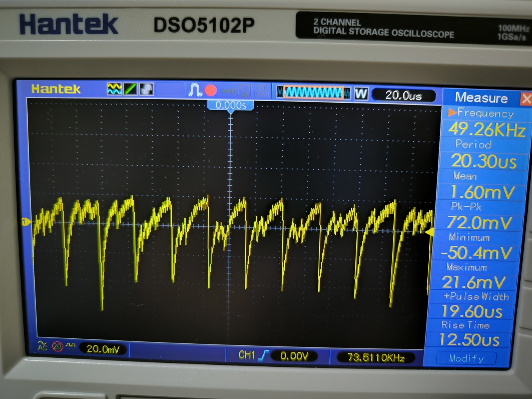Click the AC coupling icon at bottom left
Viewport: 532px width, 399px height.
pyautogui.click(x=42, y=346)
